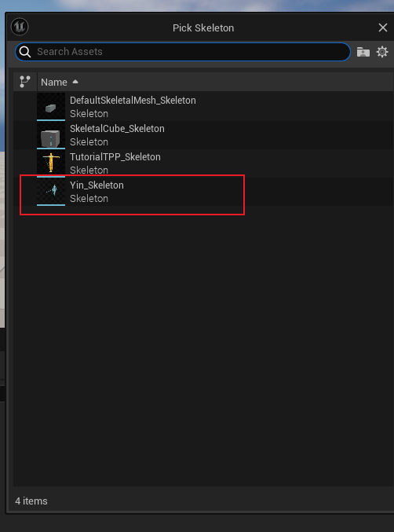Click the Yin_Skeleton thumbnail
This screenshot has width=394, height=532.
[x=51, y=192]
